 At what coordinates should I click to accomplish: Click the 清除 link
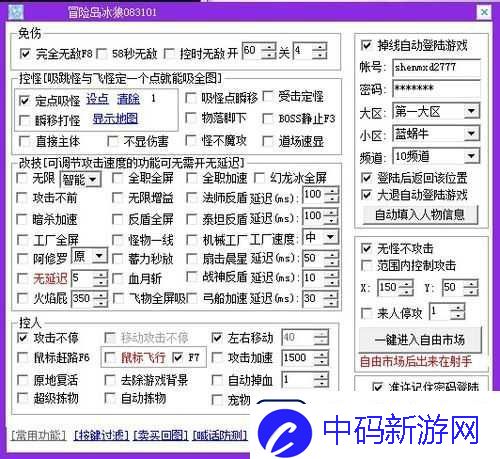[128, 99]
